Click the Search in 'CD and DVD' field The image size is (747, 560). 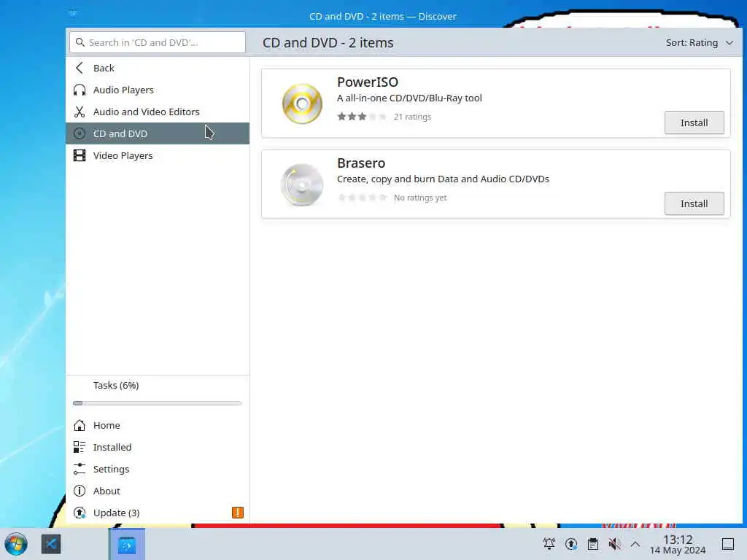[158, 42]
